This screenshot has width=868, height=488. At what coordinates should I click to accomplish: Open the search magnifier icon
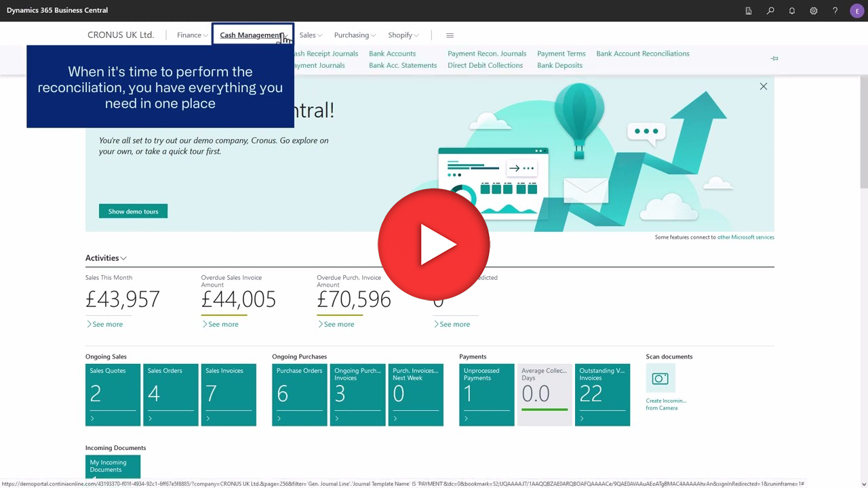[x=770, y=11]
